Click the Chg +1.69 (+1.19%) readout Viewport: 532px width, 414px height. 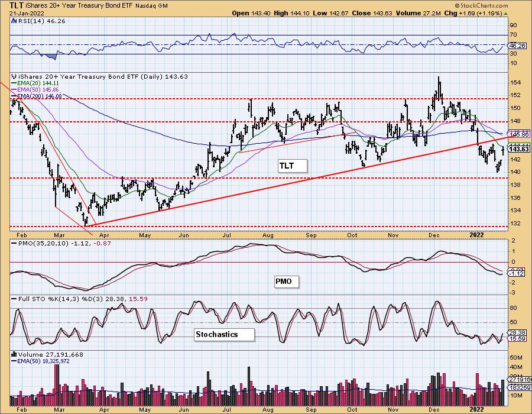(x=473, y=13)
